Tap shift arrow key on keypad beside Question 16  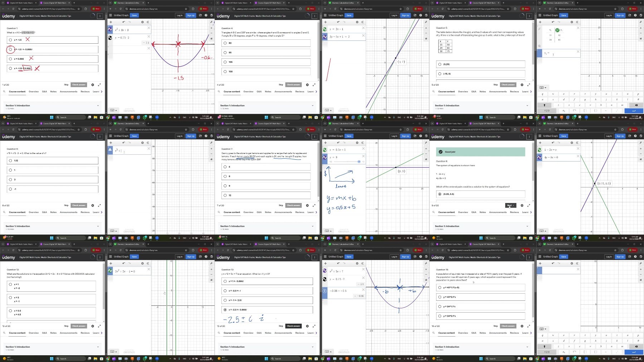coord(545,346)
